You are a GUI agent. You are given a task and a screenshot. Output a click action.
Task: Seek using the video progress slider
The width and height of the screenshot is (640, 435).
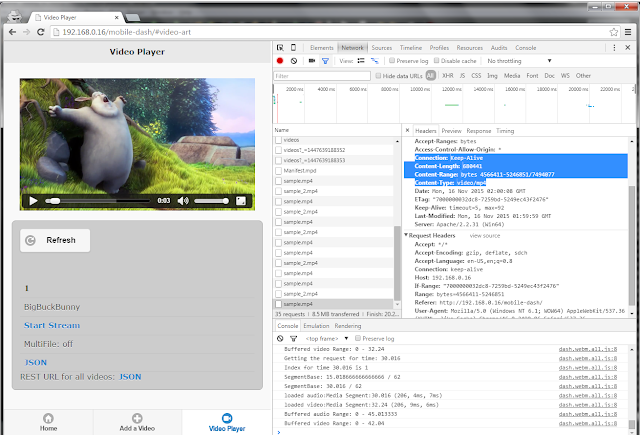coord(97,200)
